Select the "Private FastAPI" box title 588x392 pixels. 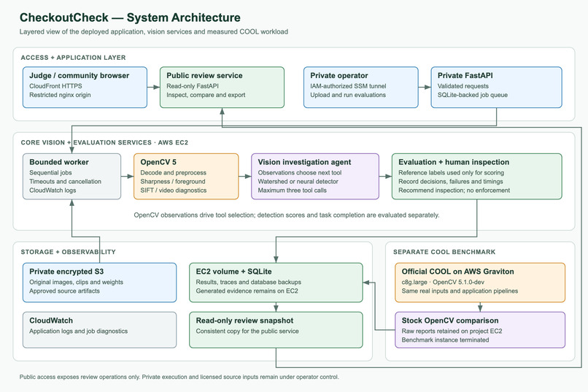465,75
